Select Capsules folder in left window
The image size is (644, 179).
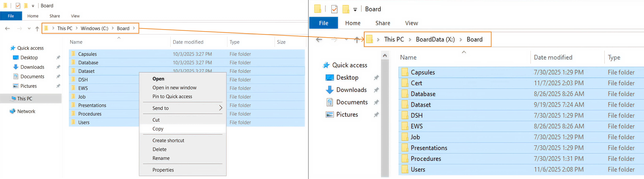pos(187,54)
